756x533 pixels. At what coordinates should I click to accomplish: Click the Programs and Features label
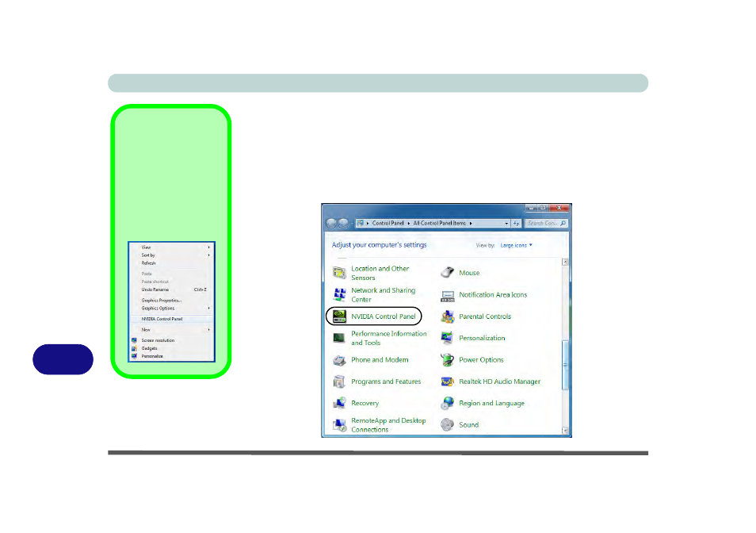point(386,382)
